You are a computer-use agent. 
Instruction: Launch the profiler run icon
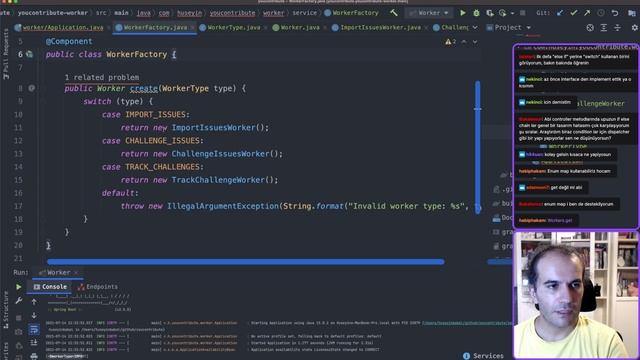(x=502, y=13)
